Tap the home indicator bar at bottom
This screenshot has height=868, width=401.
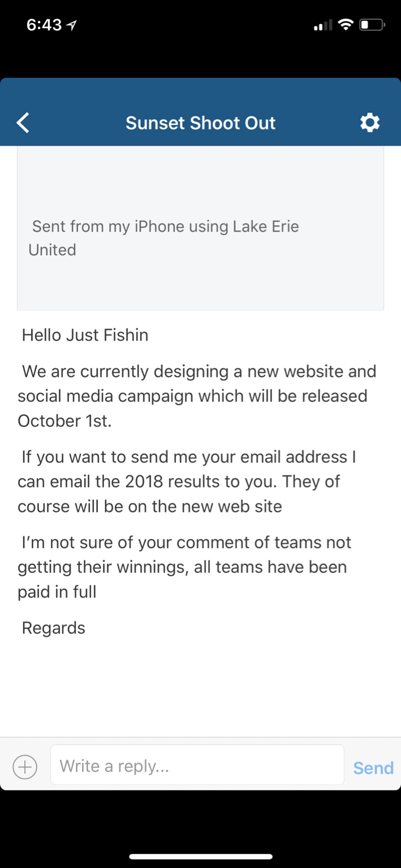[200, 857]
